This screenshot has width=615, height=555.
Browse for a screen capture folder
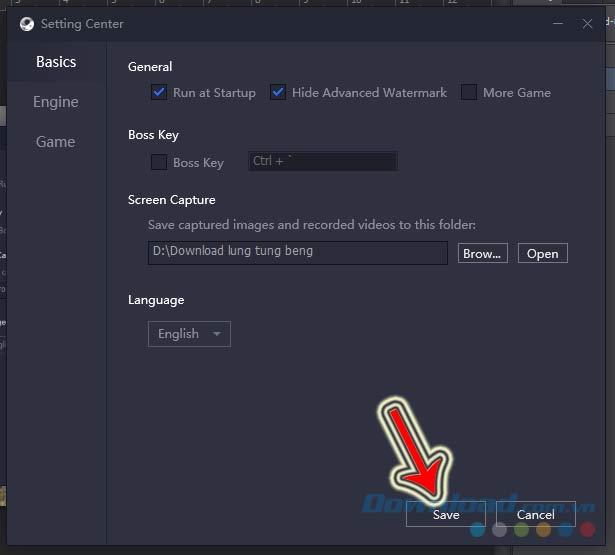coord(483,254)
